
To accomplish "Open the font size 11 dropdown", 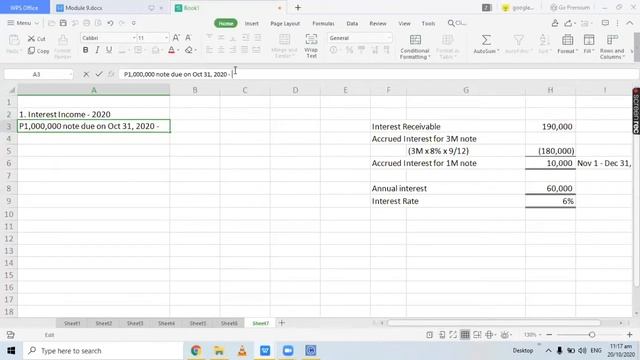I will click(x=166, y=38).
